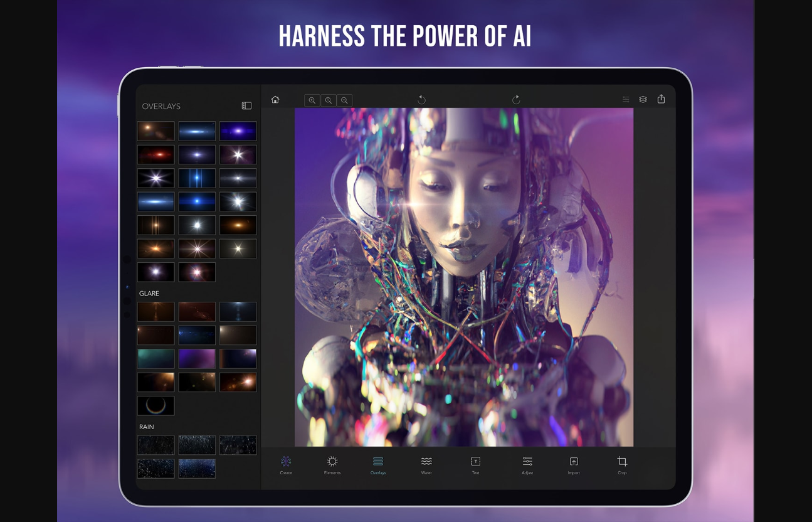
Task: Apply the dark ring eclipse glare overlay
Action: pyautogui.click(x=156, y=405)
